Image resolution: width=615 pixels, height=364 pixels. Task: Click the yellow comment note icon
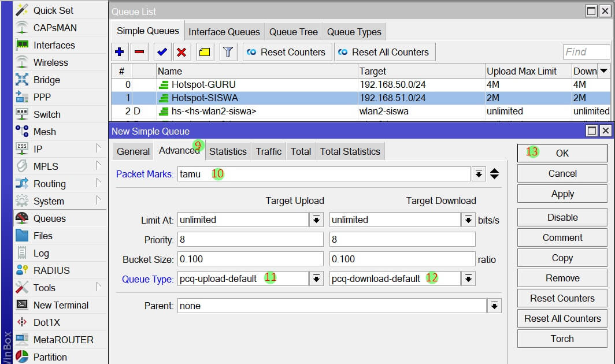[205, 52]
